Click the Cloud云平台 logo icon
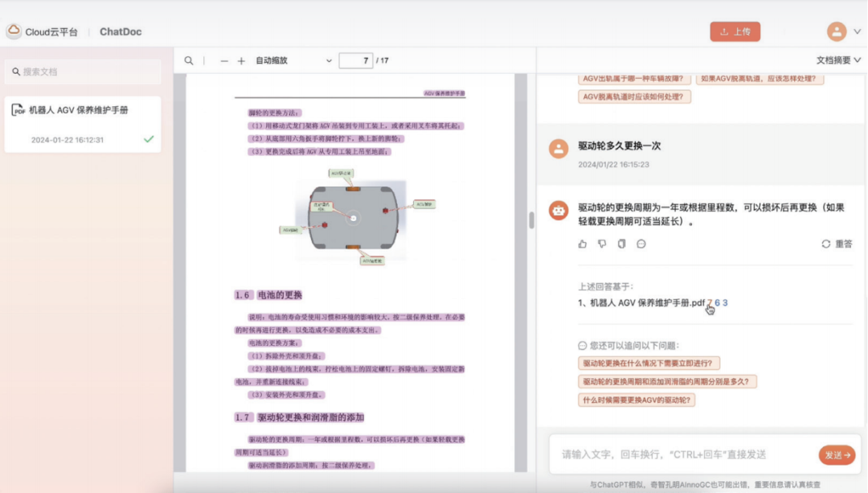 click(x=14, y=31)
